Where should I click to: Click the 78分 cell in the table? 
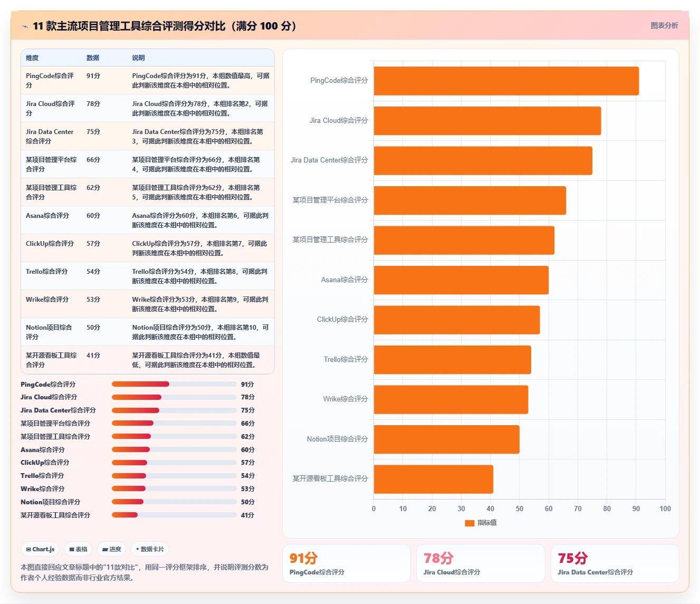93,104
